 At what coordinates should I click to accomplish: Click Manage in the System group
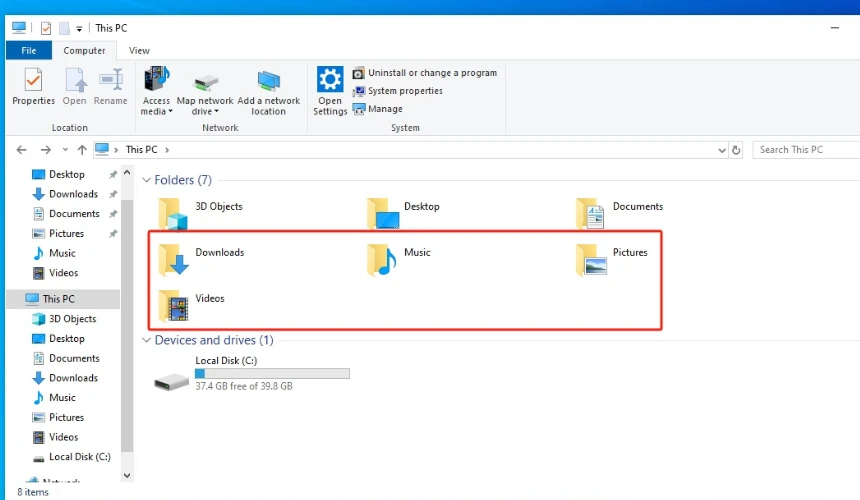click(x=384, y=109)
